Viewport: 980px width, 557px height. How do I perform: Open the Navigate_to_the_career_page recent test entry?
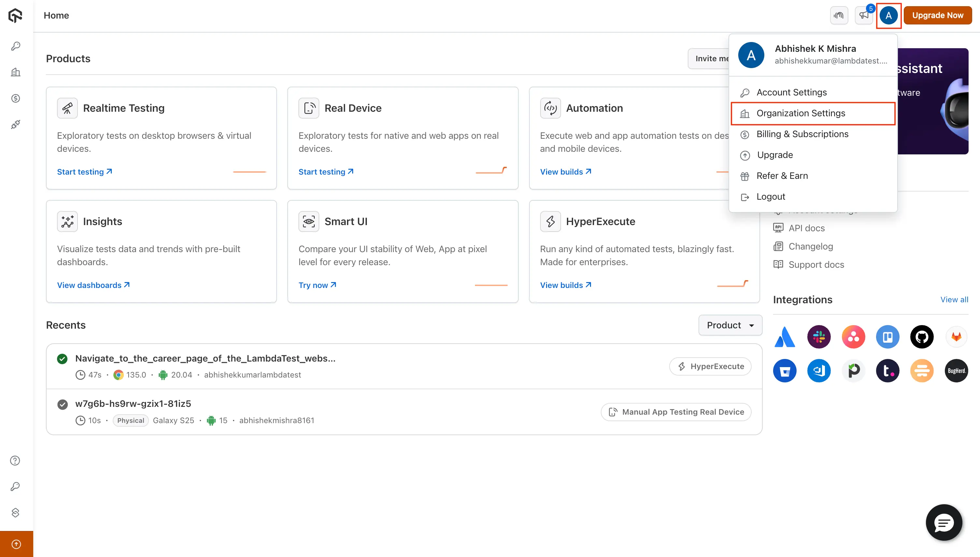[x=205, y=358]
